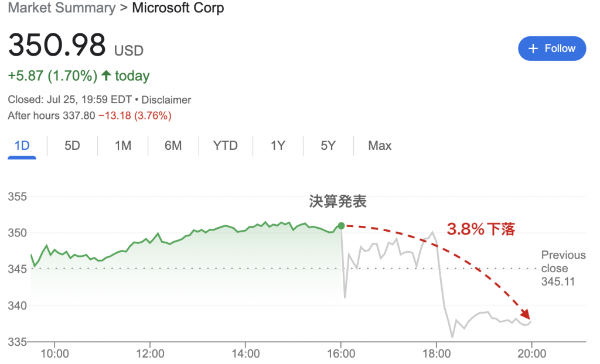Select the 1D time range tab
The image size is (600, 364).
[x=22, y=146]
